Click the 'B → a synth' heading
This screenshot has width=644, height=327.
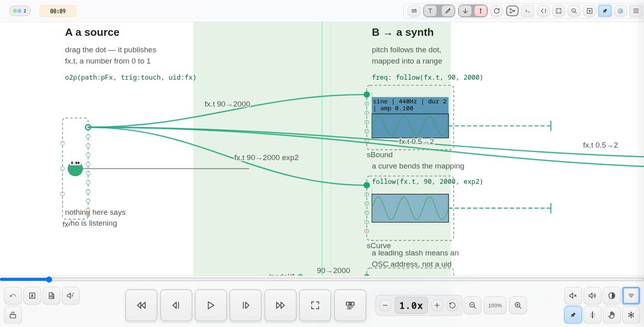pyautogui.click(x=402, y=32)
